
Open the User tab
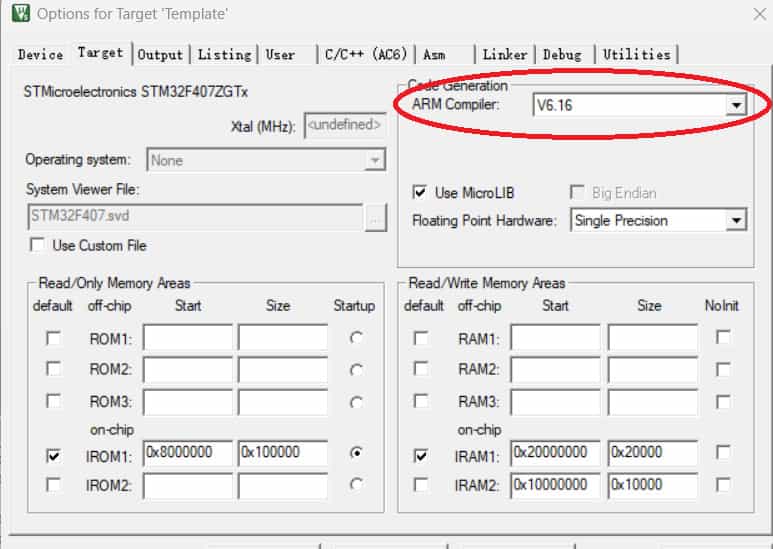(281, 54)
